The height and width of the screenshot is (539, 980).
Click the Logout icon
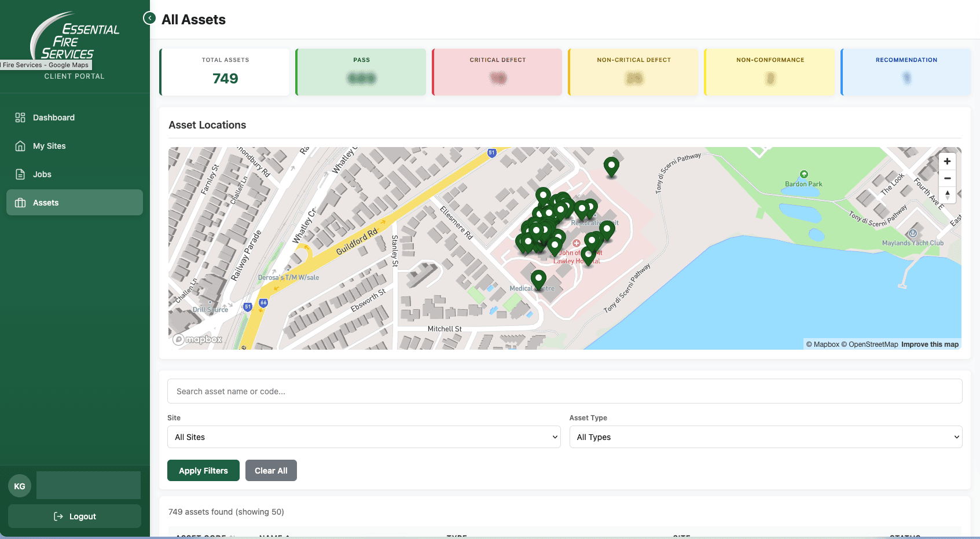click(x=57, y=516)
